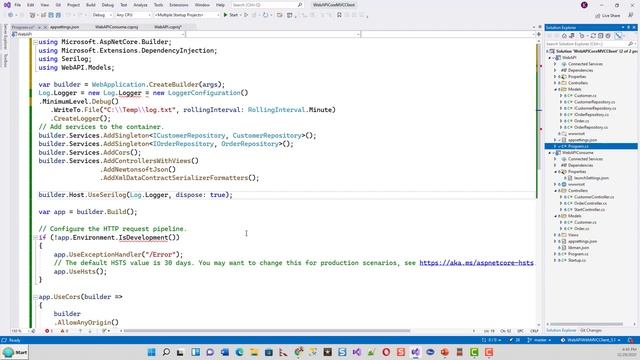Viewport: 640px width, 360px height.
Task: Switch to the appsettings.json tab
Action: pos(64,27)
